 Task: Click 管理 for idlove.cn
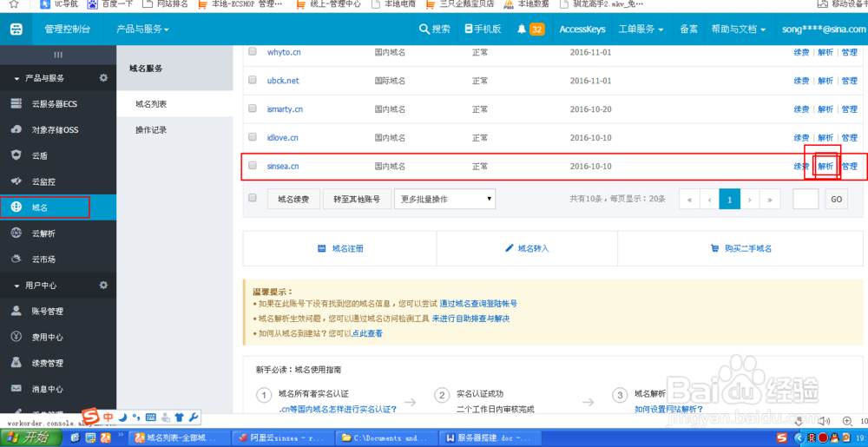click(x=849, y=137)
